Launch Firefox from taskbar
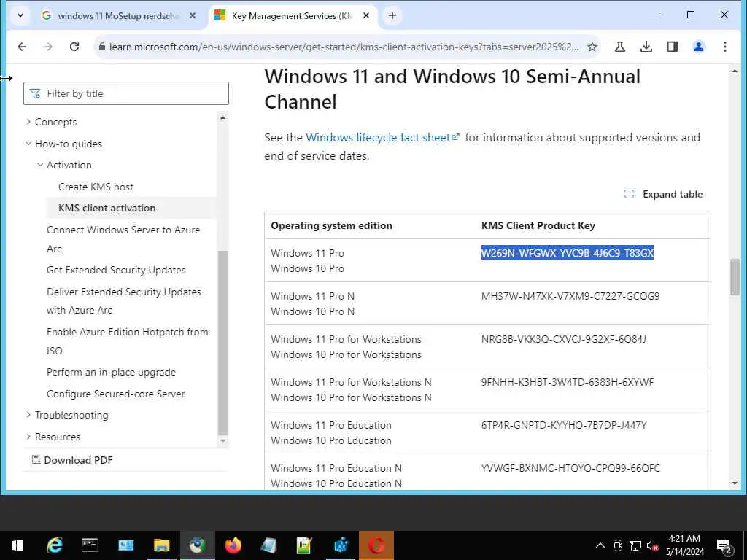The height and width of the screenshot is (560, 747). [x=233, y=545]
